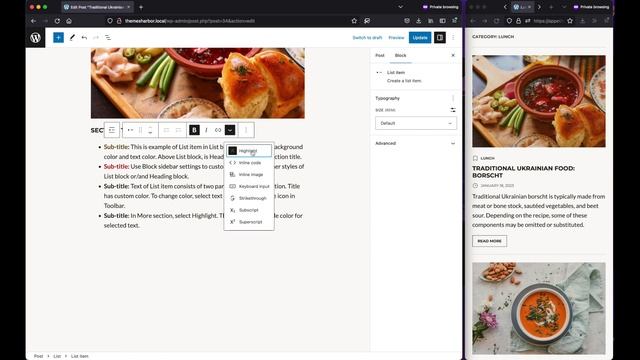640x360 pixels.
Task: Open borscht post thumbnail in right window
Action: [x=539, y=101]
